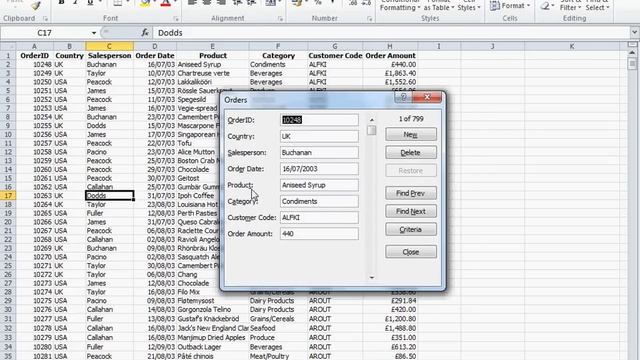Select row 17 header
This screenshot has height=360, width=640.
click(8, 196)
